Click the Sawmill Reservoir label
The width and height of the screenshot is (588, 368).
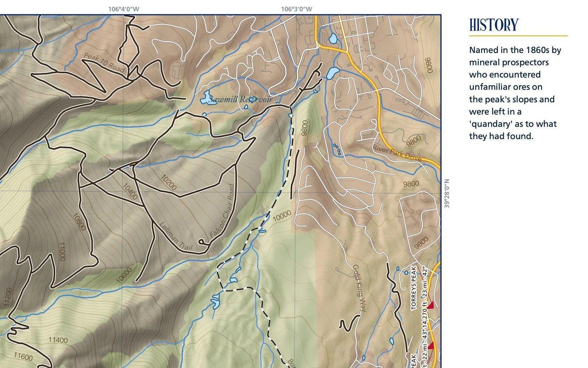[240, 99]
